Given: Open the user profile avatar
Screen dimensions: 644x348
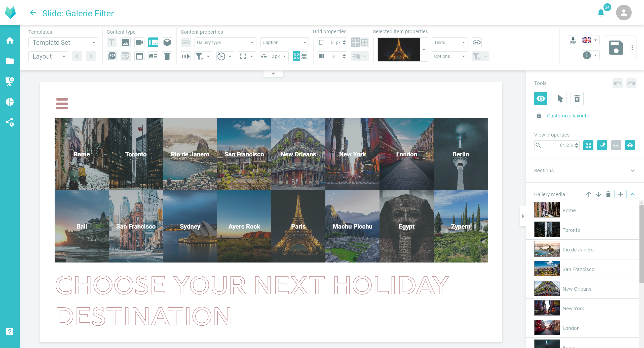Looking at the screenshot, I should click(624, 13).
